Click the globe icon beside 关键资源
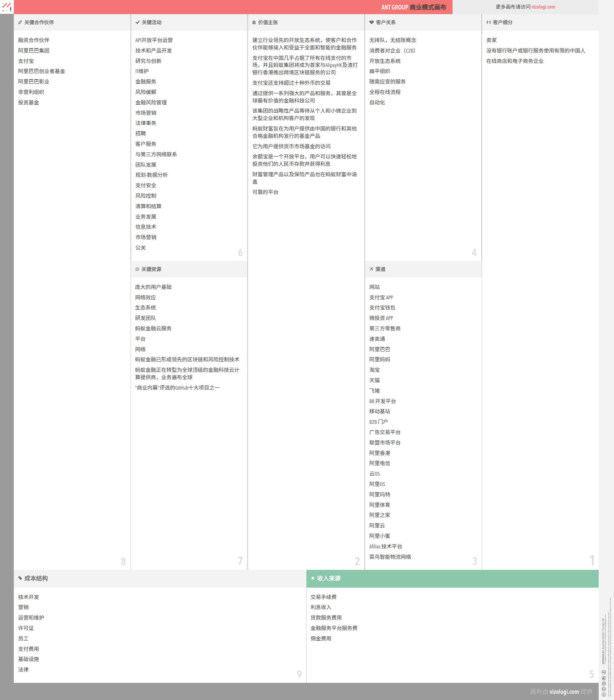The height and width of the screenshot is (700, 614). coord(137,269)
